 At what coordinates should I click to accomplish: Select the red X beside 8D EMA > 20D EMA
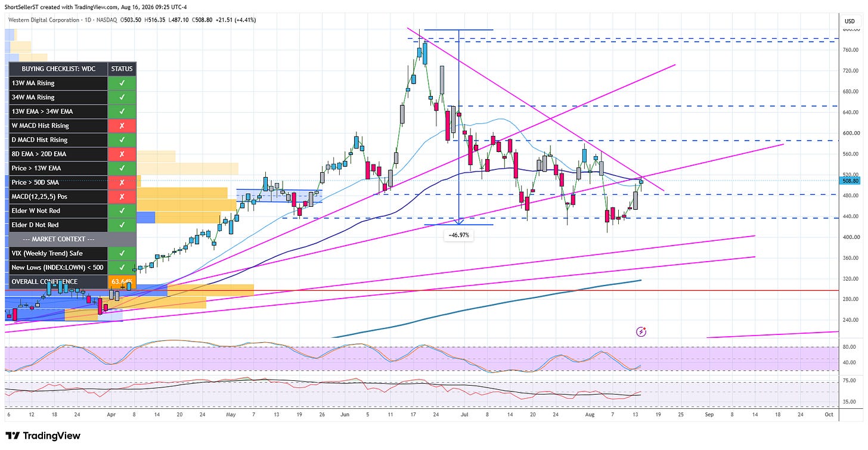122,154
